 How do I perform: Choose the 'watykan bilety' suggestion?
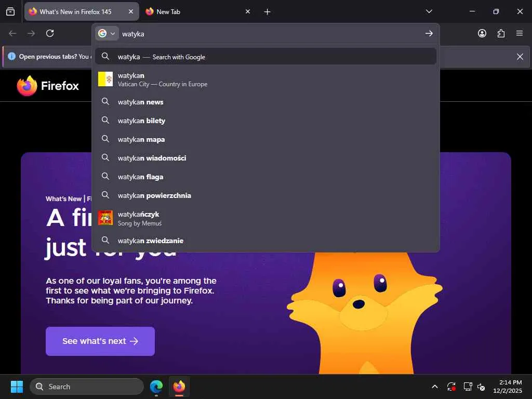(x=265, y=121)
